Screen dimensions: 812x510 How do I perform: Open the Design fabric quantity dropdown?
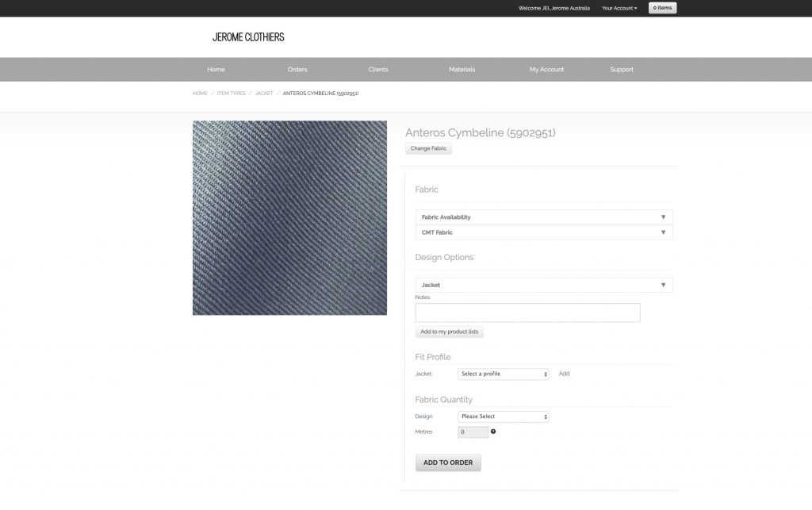pos(504,416)
